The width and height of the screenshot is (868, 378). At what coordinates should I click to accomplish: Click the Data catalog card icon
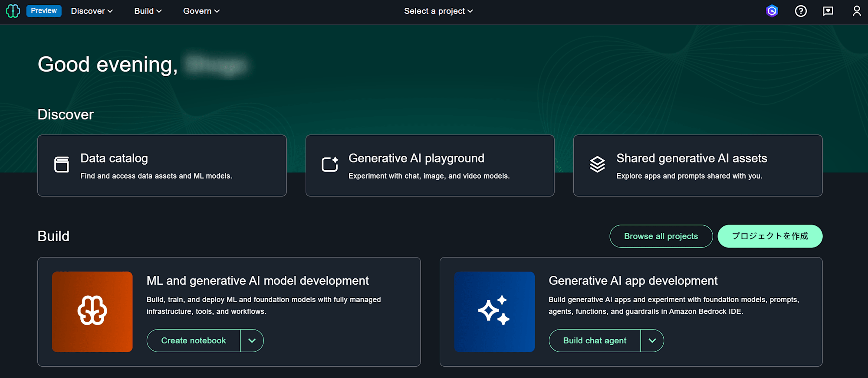coord(62,164)
